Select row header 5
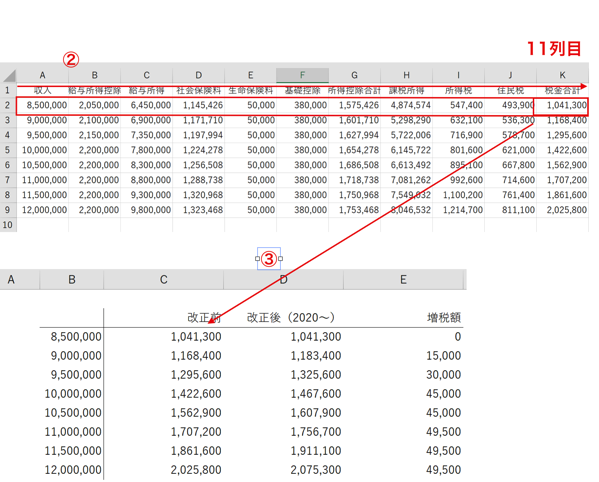This screenshot has width=599, height=482. click(8, 150)
